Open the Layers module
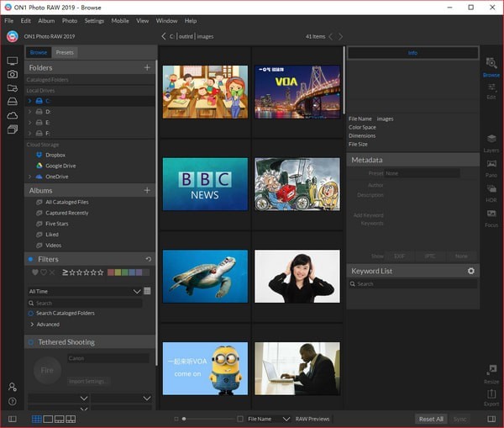This screenshot has width=504, height=428. [491, 140]
